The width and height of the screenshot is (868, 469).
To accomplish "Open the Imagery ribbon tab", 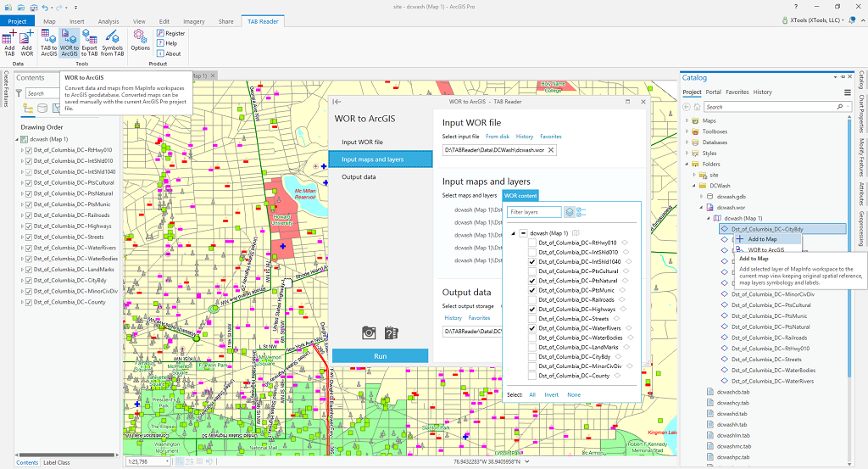I will click(x=194, y=21).
